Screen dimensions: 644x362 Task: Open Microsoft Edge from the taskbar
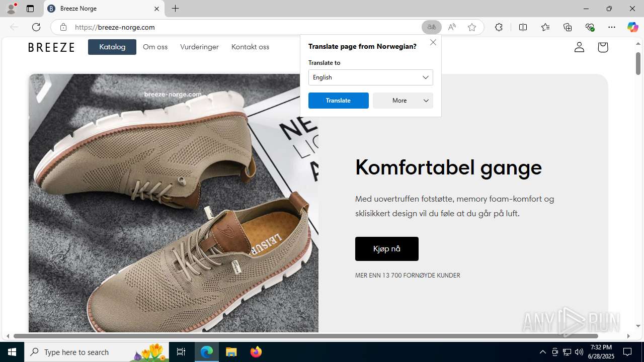[207, 352]
